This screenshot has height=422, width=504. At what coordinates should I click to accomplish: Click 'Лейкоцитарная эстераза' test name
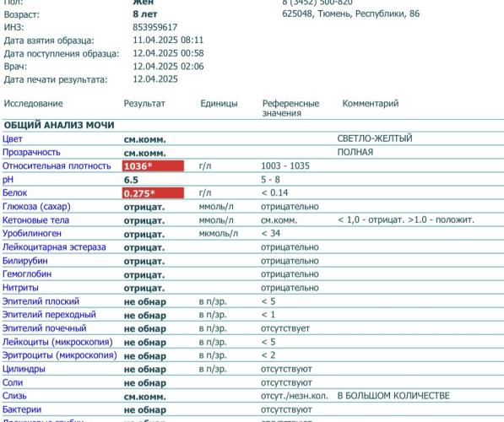point(54,247)
